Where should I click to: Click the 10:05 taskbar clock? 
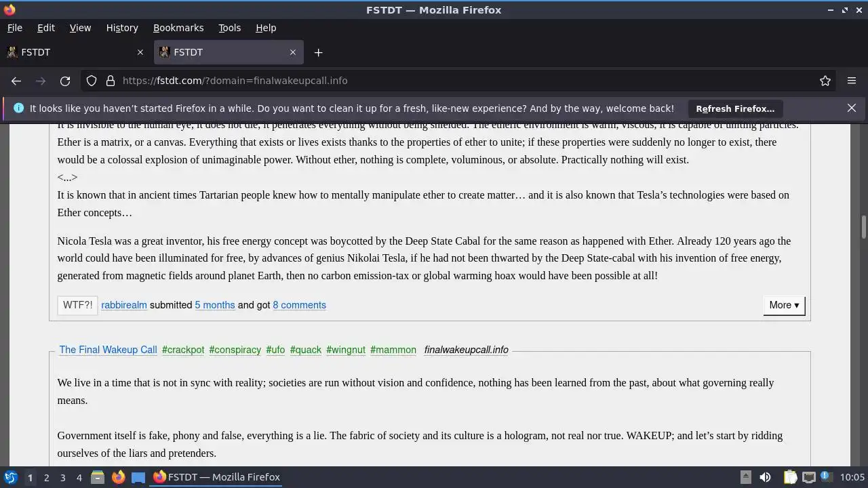point(852,477)
